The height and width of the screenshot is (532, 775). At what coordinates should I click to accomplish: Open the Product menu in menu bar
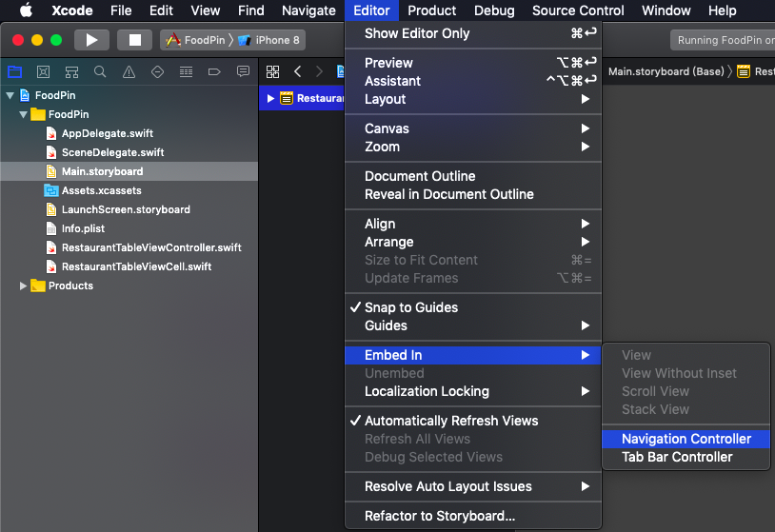432,10
